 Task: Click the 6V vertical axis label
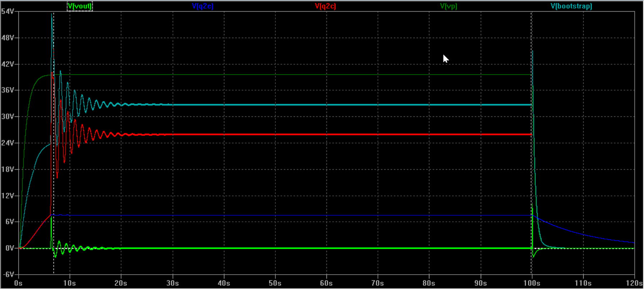click(9, 222)
